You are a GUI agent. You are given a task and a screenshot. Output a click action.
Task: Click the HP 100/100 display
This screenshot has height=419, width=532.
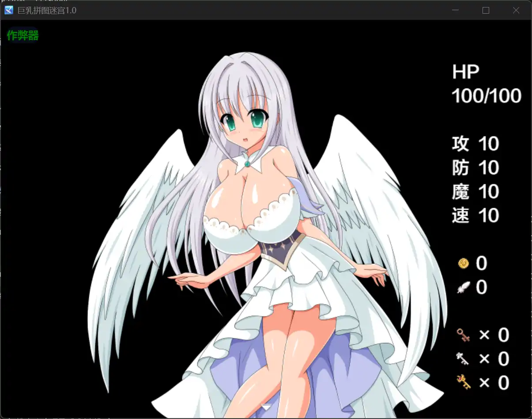coord(485,84)
